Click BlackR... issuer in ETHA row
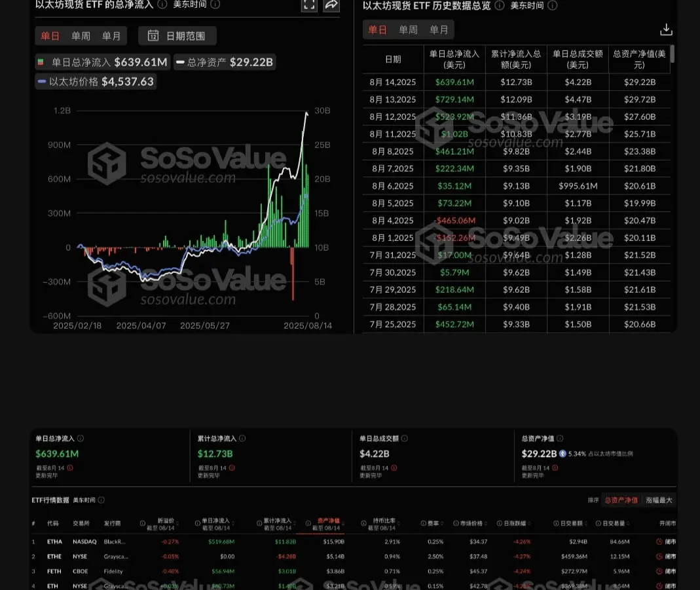The height and width of the screenshot is (590, 700). 115,542
